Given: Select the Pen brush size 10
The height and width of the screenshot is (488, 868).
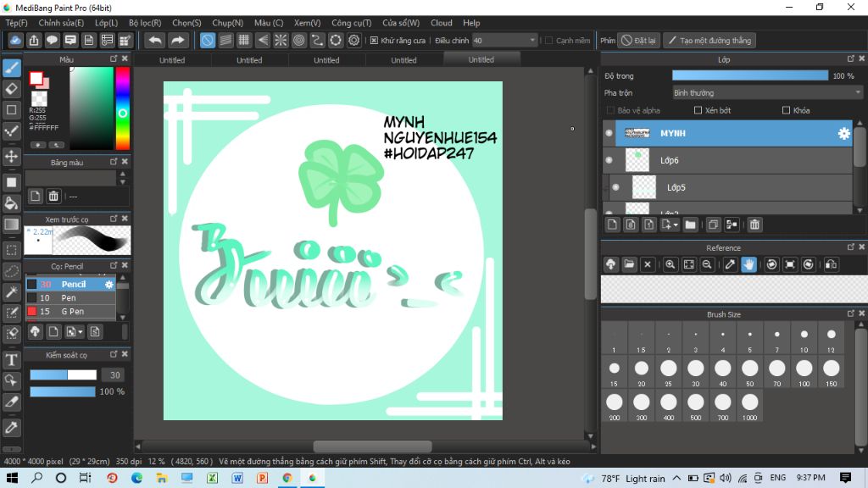Looking at the screenshot, I should 71,297.
